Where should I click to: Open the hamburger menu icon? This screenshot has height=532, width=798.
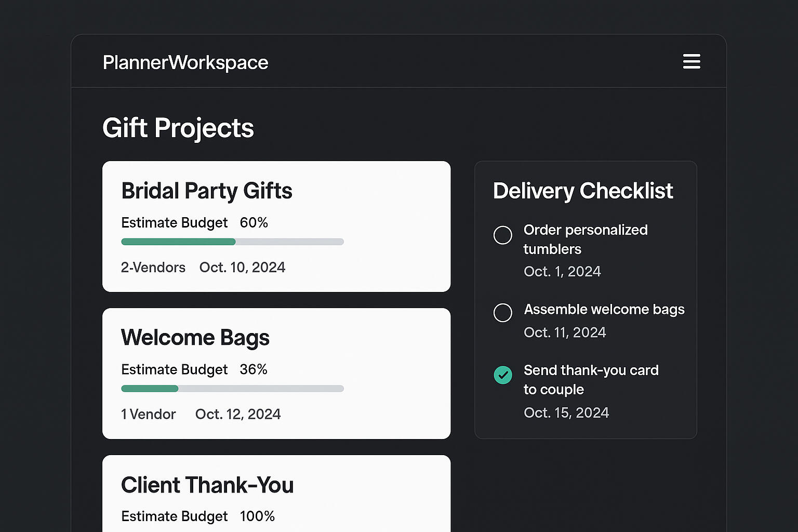click(x=691, y=61)
